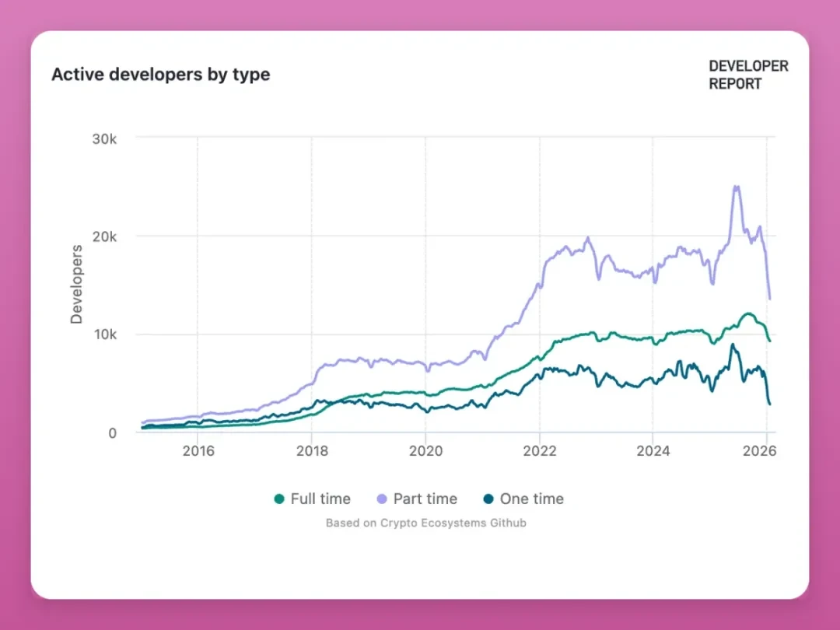Click the purple Part time legend dot
The image size is (840, 630).
(x=383, y=499)
